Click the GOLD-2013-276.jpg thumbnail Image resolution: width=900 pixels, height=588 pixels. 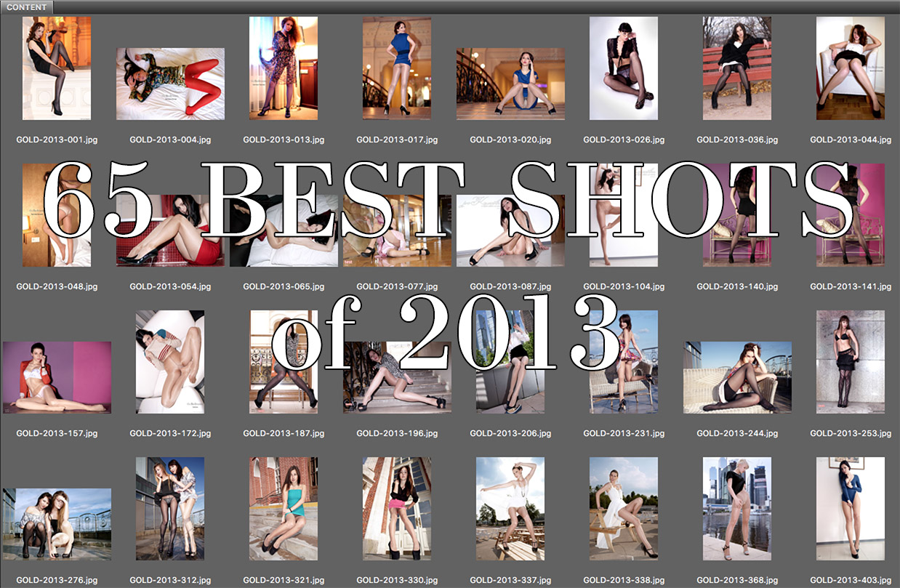(57, 524)
